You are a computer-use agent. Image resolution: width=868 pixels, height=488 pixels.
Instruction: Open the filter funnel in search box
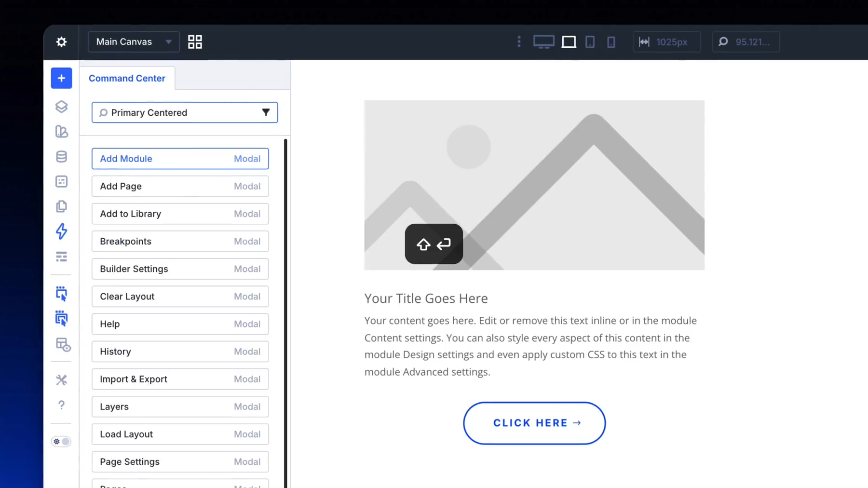click(x=266, y=112)
